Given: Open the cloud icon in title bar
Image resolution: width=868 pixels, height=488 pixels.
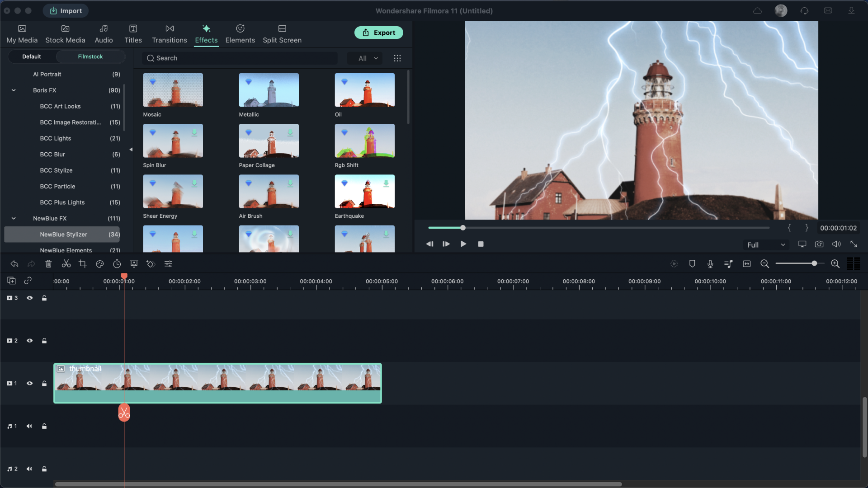Looking at the screenshot, I should pos(758,11).
